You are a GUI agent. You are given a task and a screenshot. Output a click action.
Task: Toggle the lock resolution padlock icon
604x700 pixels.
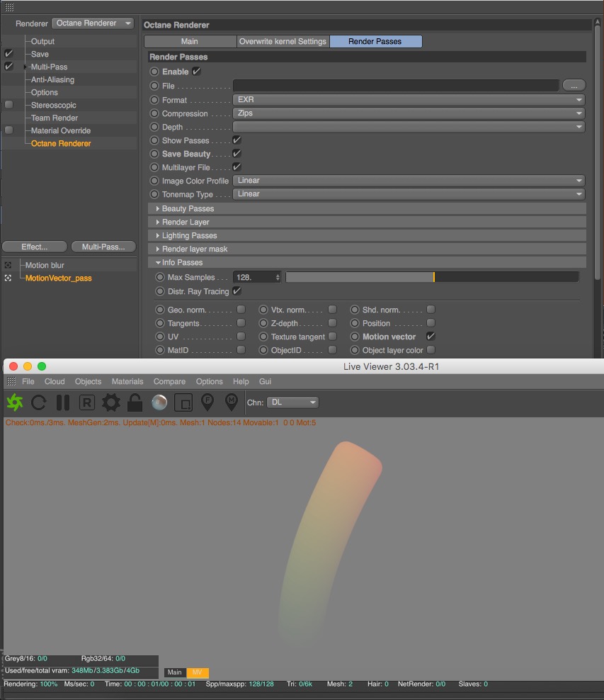[135, 402]
